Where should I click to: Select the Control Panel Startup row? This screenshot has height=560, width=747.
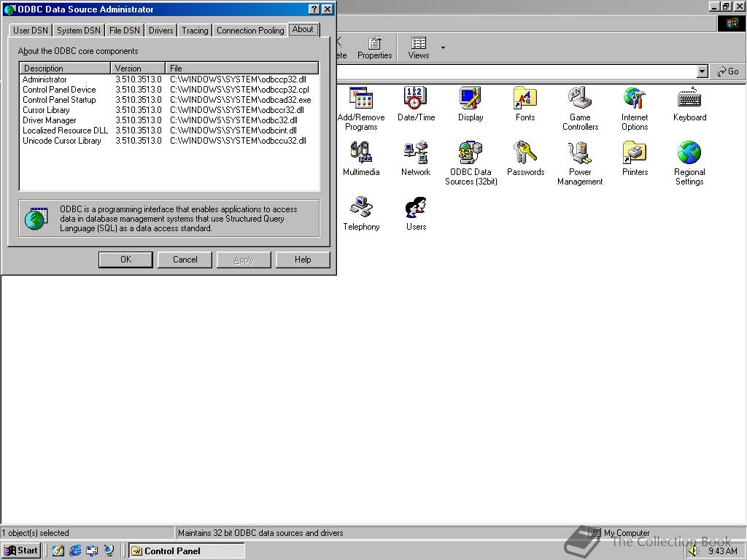[169, 100]
